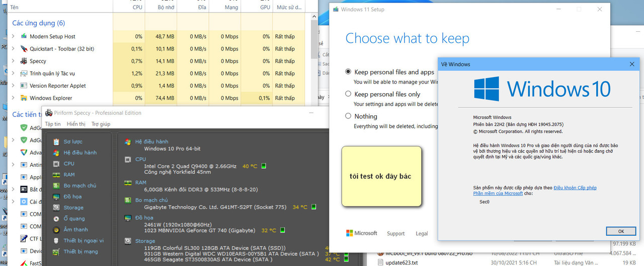Expand the Speccy process row
This screenshot has height=266, width=644.
click(x=13, y=61)
